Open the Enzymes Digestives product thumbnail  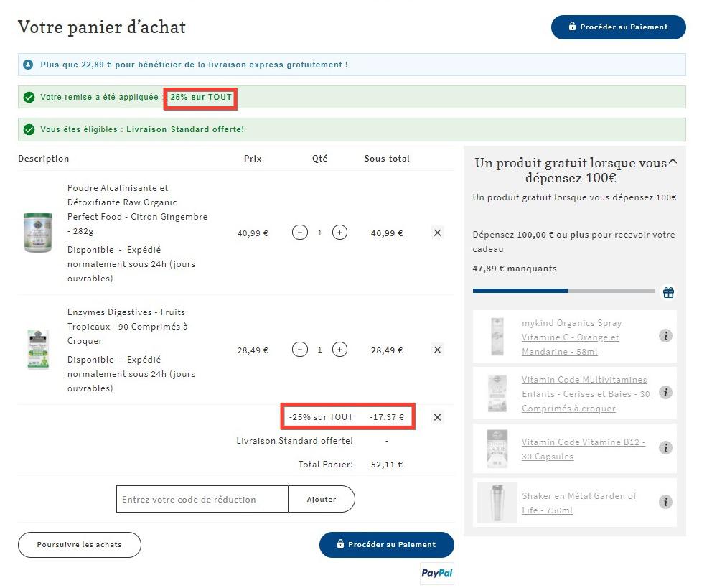coord(38,349)
